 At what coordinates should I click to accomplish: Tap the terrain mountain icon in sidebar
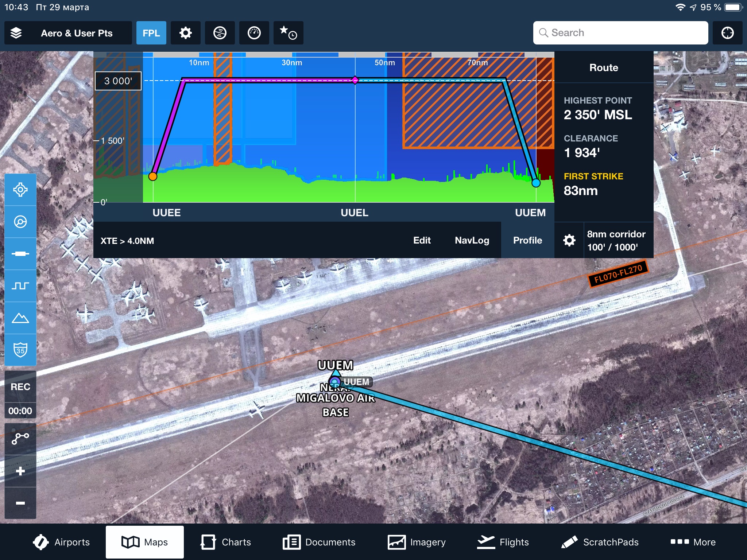pos(20,318)
